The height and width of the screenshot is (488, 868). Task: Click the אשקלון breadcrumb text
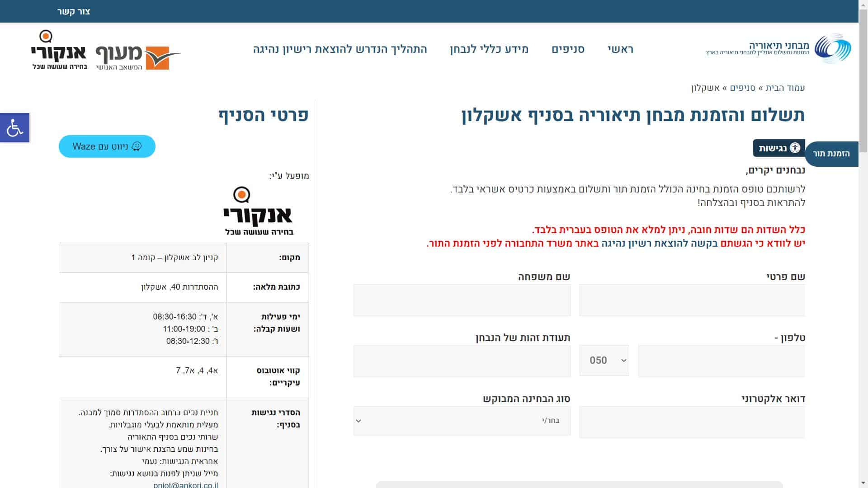[x=705, y=88]
